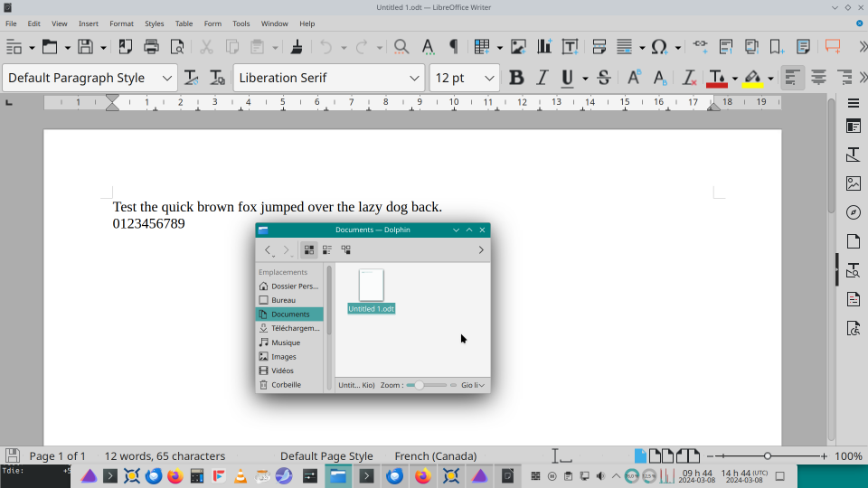Click the Insert Bookmark icon
868x488 pixels.
click(777, 46)
